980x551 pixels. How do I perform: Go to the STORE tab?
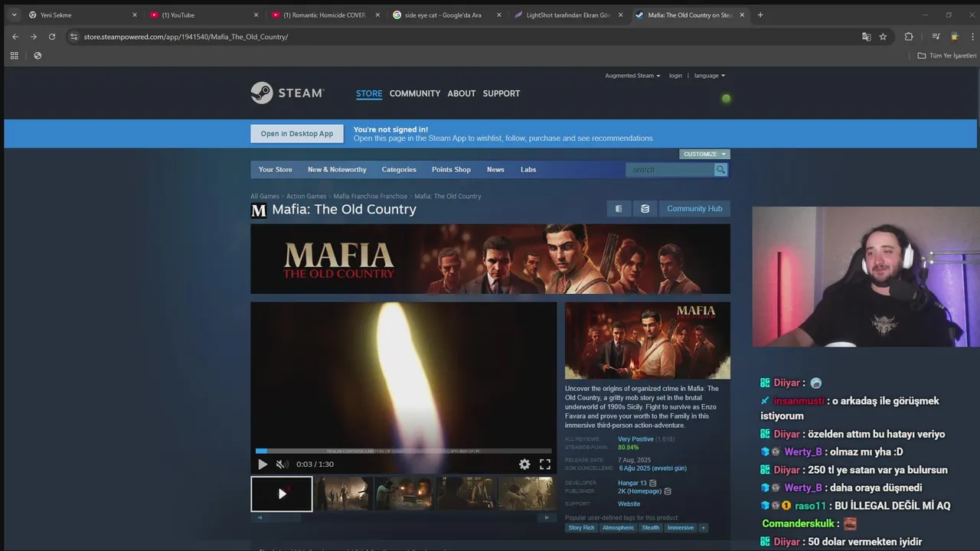[x=369, y=93]
